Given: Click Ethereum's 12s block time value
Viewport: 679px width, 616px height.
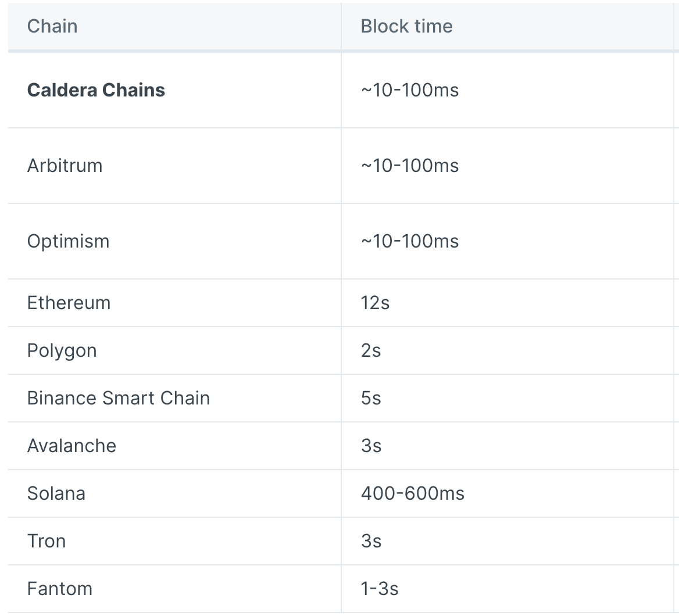Looking at the screenshot, I should (375, 303).
